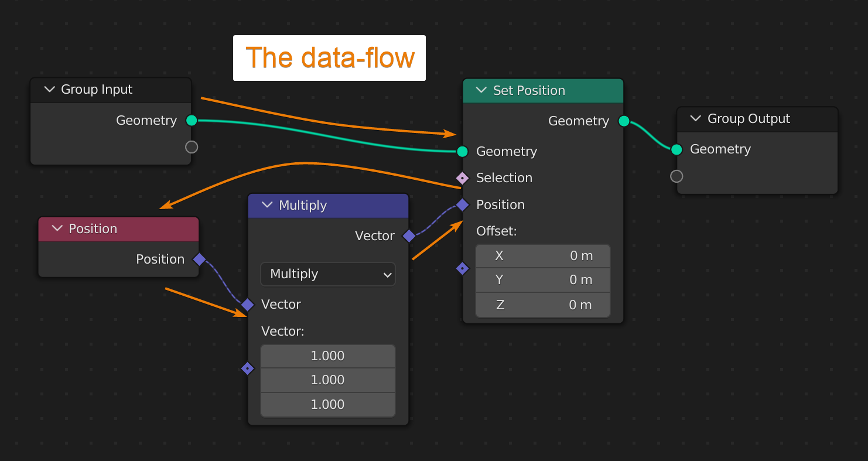Image resolution: width=868 pixels, height=461 pixels.
Task: Collapse the Set Position node
Action: coord(481,90)
